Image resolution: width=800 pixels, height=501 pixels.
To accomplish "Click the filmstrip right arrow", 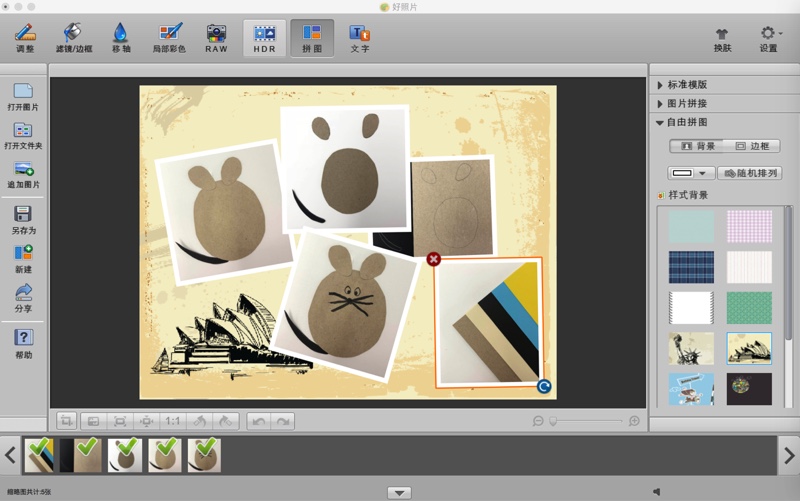I will point(789,455).
